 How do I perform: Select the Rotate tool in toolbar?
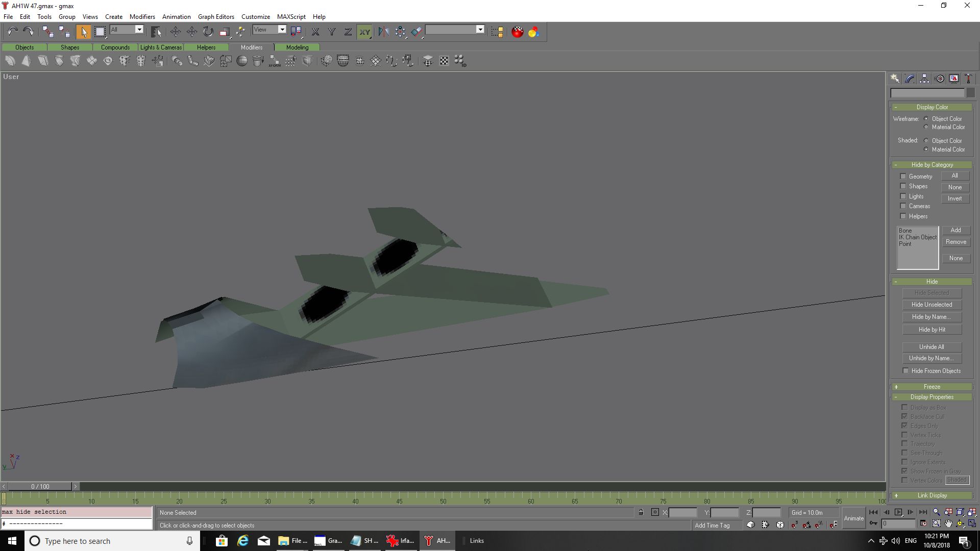point(208,32)
